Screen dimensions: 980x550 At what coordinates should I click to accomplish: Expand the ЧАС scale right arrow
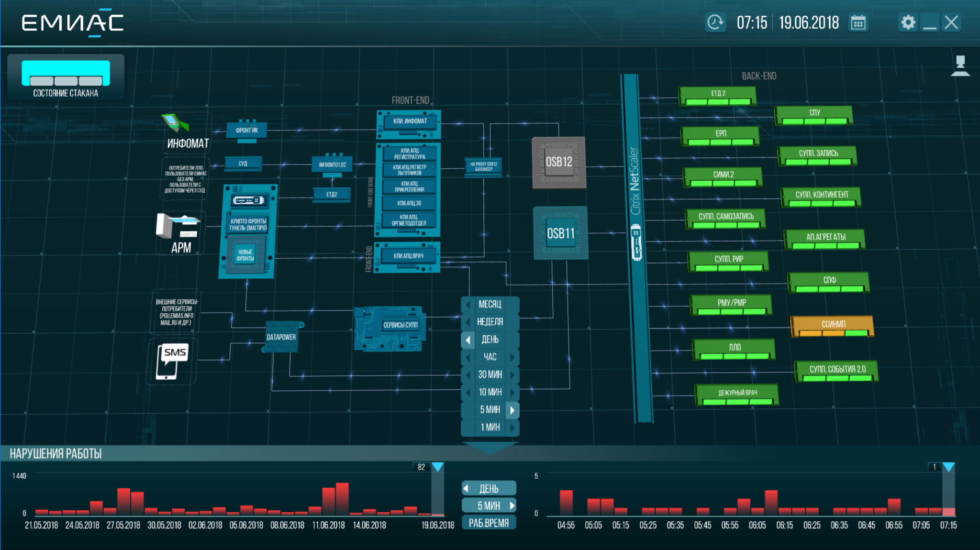[x=512, y=357]
